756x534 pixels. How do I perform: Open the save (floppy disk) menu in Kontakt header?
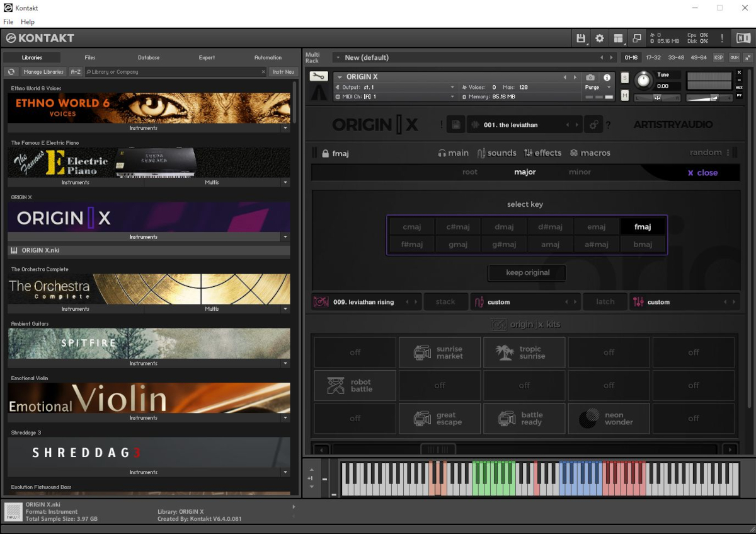(581, 38)
